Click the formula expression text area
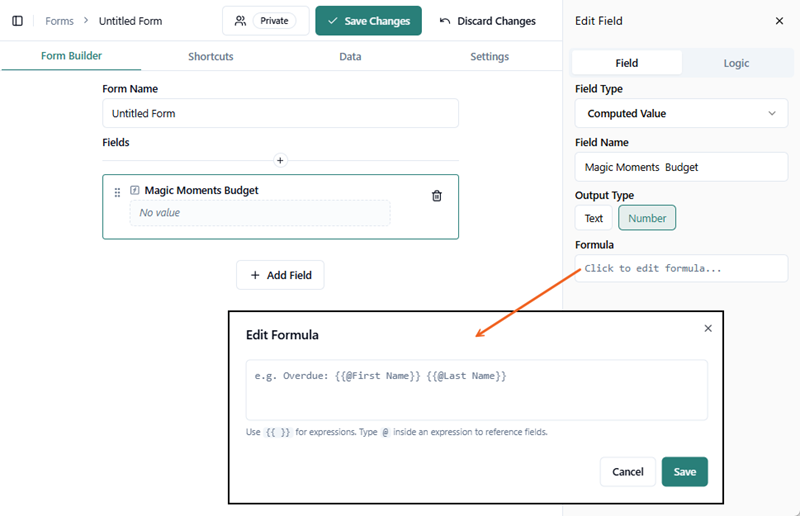Viewport: 800px width, 516px height. pyautogui.click(x=476, y=390)
